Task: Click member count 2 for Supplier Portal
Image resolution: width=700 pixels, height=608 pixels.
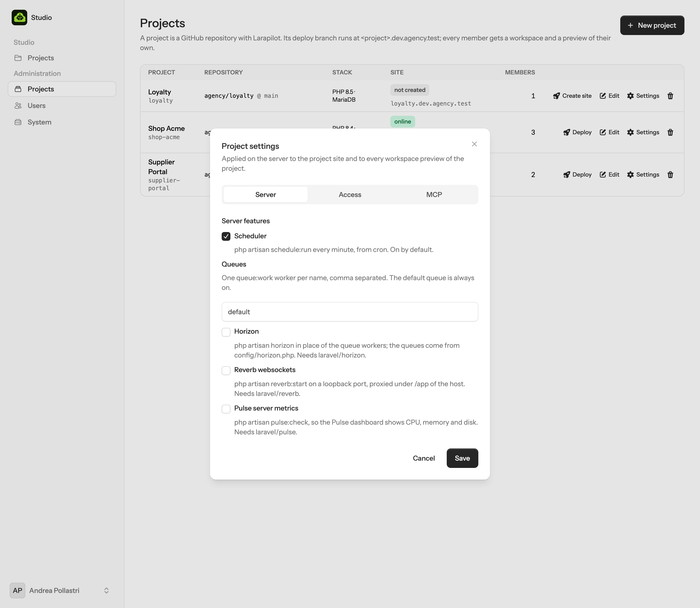Action: tap(533, 175)
